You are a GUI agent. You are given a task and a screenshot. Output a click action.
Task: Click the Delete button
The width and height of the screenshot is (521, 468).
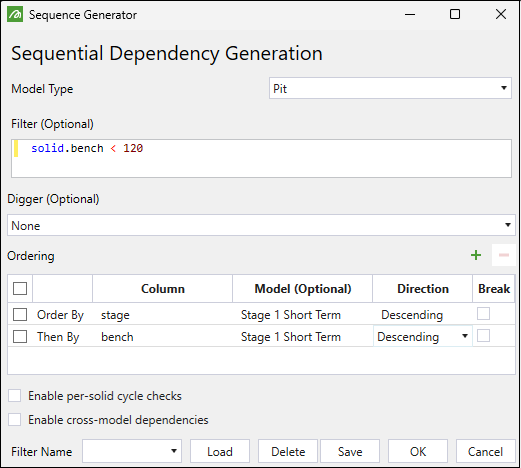(288, 451)
